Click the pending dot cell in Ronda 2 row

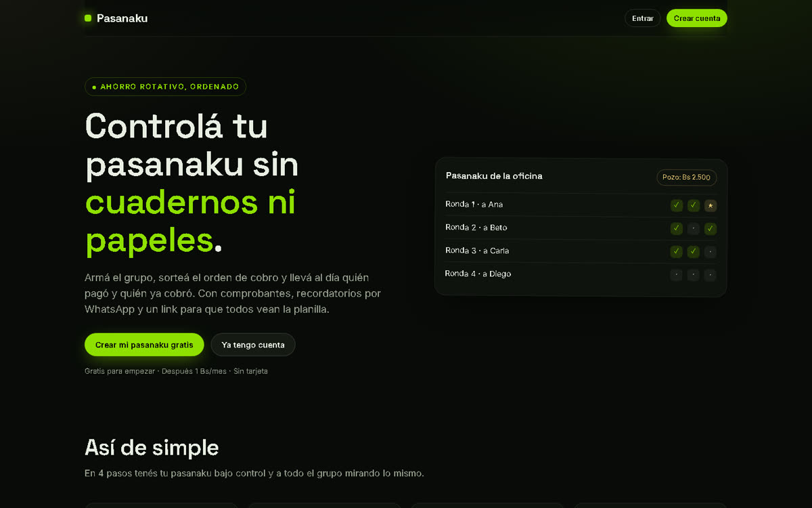[x=694, y=228]
